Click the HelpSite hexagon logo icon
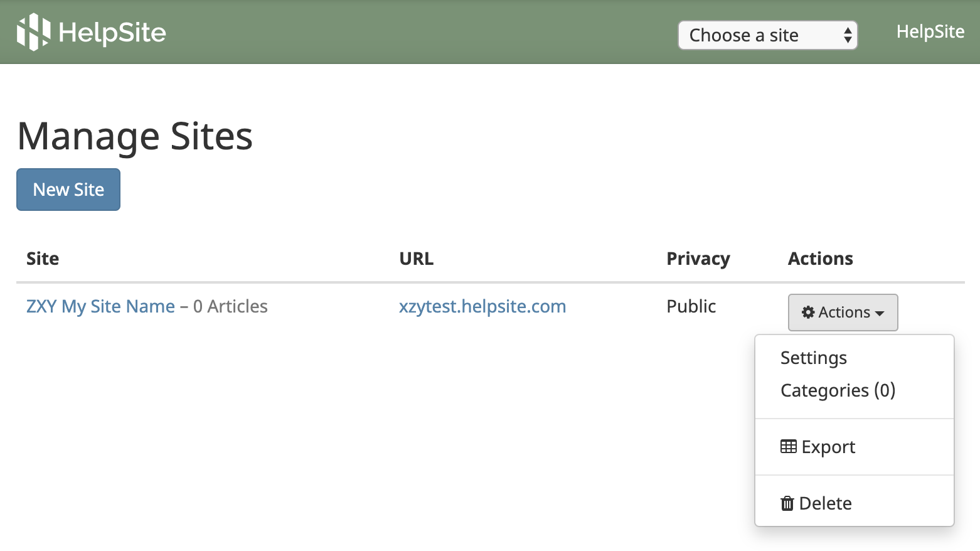This screenshot has height=551, width=980. (x=33, y=32)
